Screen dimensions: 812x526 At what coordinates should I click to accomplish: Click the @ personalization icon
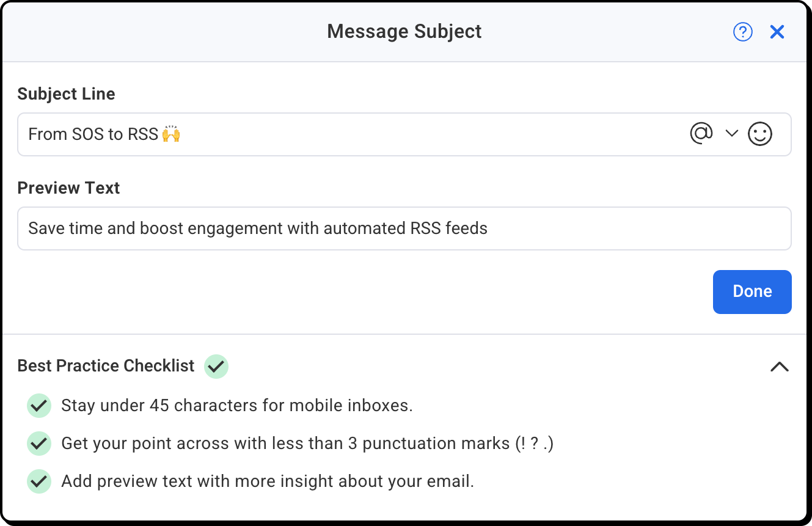click(x=701, y=133)
